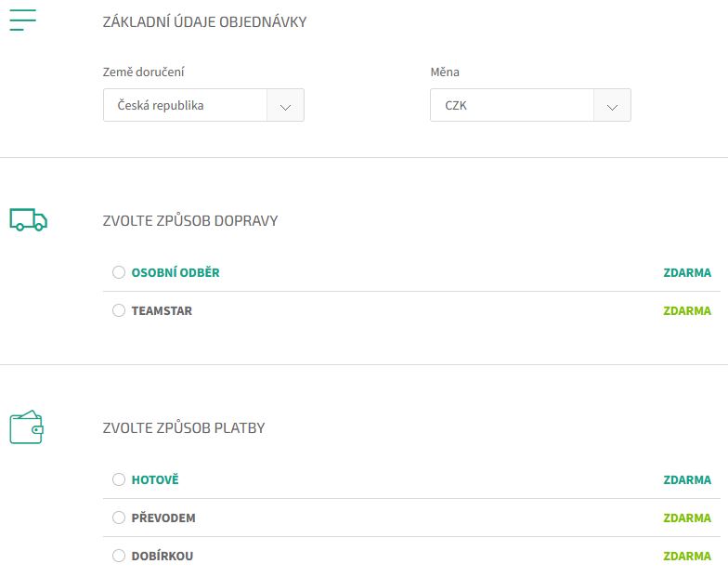Expand the Země doručení dropdown arrow
The height and width of the screenshot is (577, 728).
pos(286,106)
